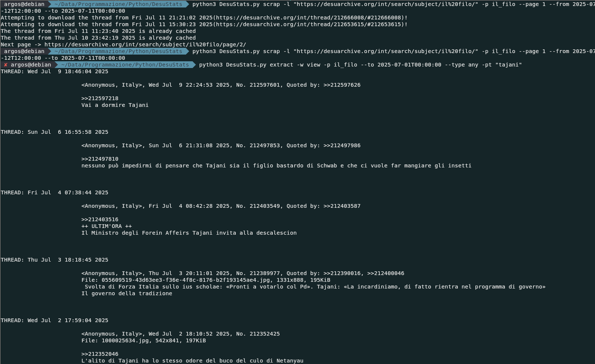Click the first prompt's DesuStats path segment
595x364 pixels.
coord(118,4)
